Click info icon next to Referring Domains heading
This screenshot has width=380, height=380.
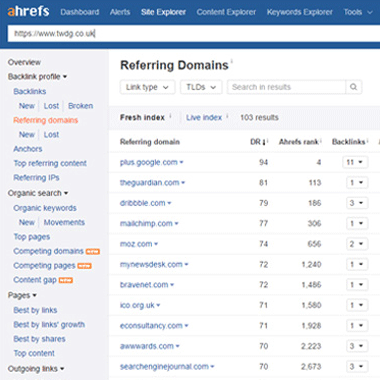click(x=232, y=61)
